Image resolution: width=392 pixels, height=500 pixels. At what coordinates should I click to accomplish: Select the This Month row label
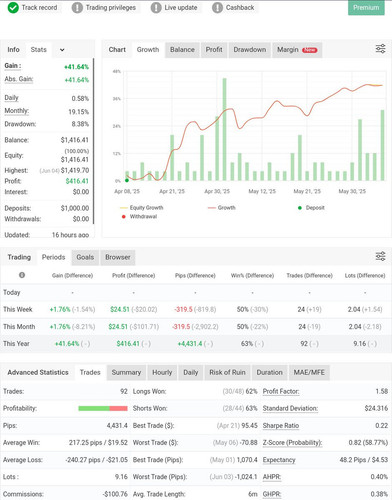(19, 327)
